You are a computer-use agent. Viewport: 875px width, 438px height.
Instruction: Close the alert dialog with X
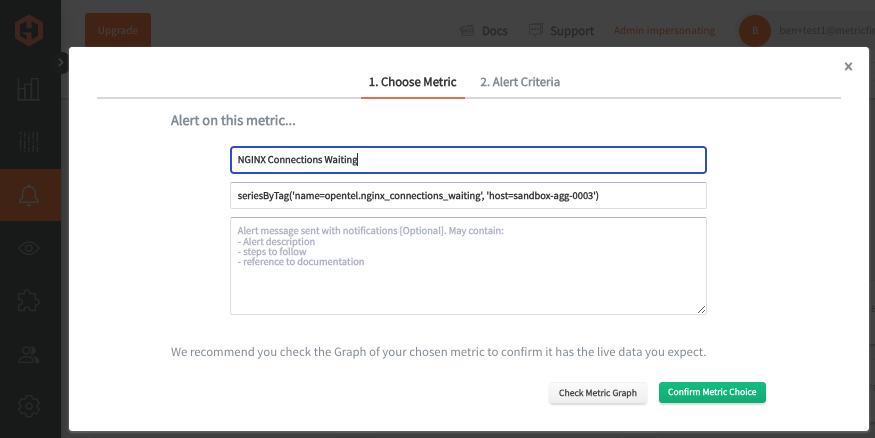[848, 66]
